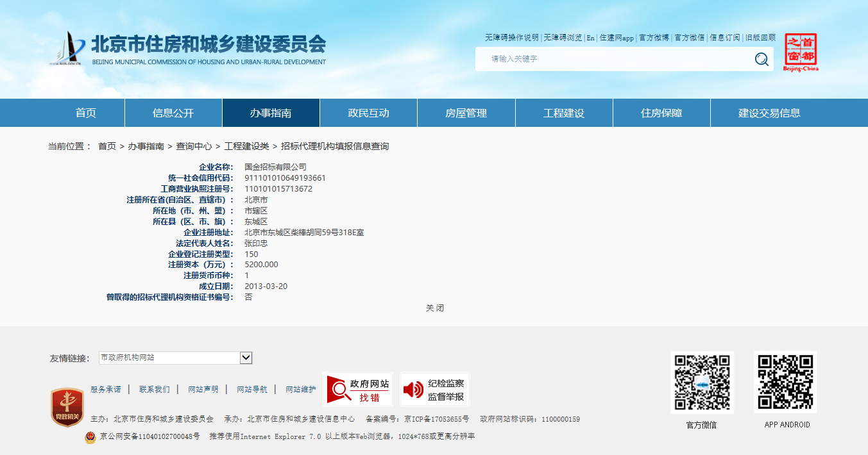Click the discipline inspection report speaker badge
This screenshot has height=455, width=868.
click(x=435, y=390)
